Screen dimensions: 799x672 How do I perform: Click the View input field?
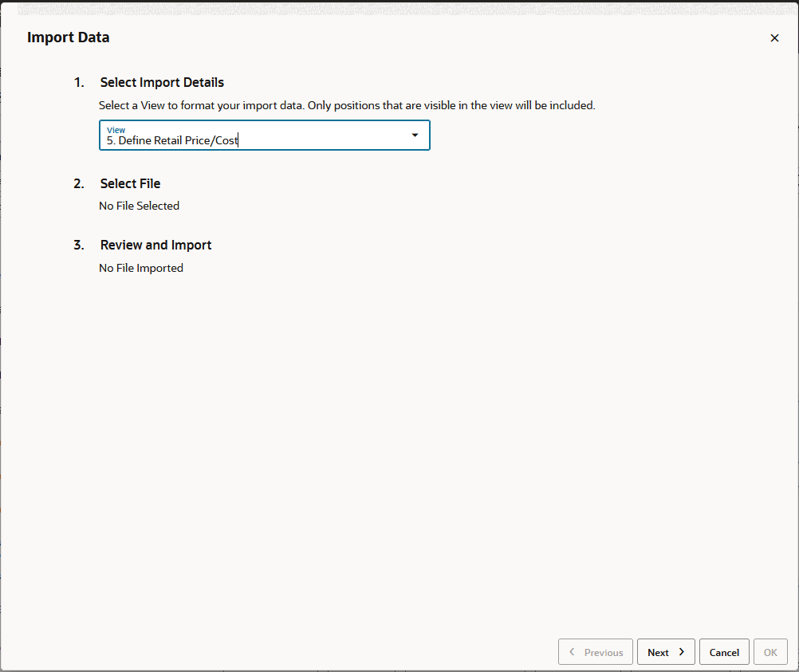(x=239, y=140)
